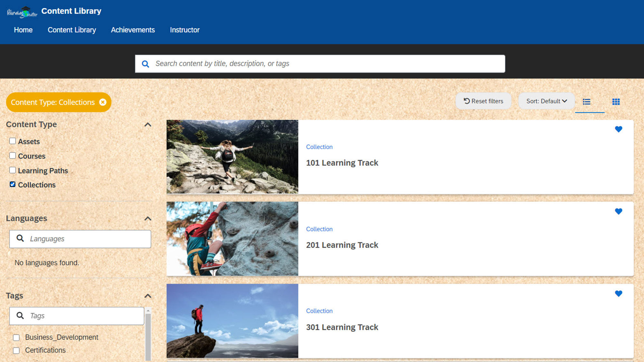Collapse the Tags section

click(x=148, y=296)
